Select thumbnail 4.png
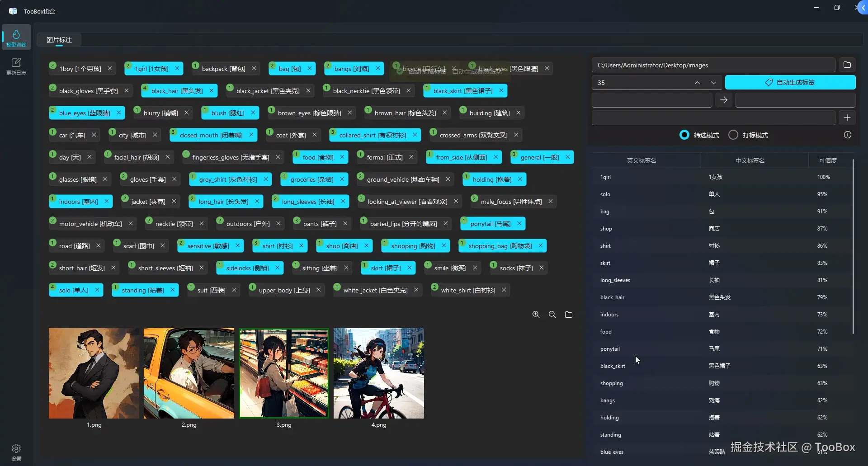The width and height of the screenshot is (868, 466). pos(379,373)
